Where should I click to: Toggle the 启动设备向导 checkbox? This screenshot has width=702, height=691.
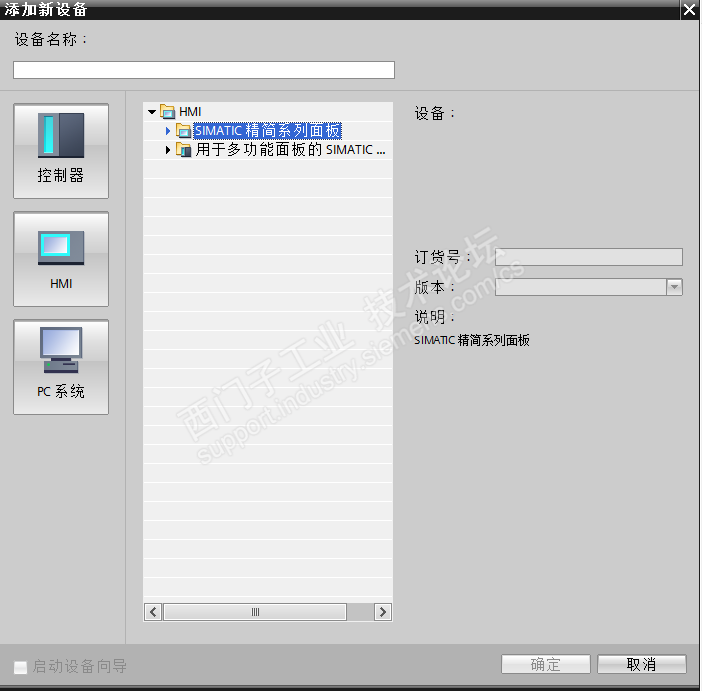(20, 667)
